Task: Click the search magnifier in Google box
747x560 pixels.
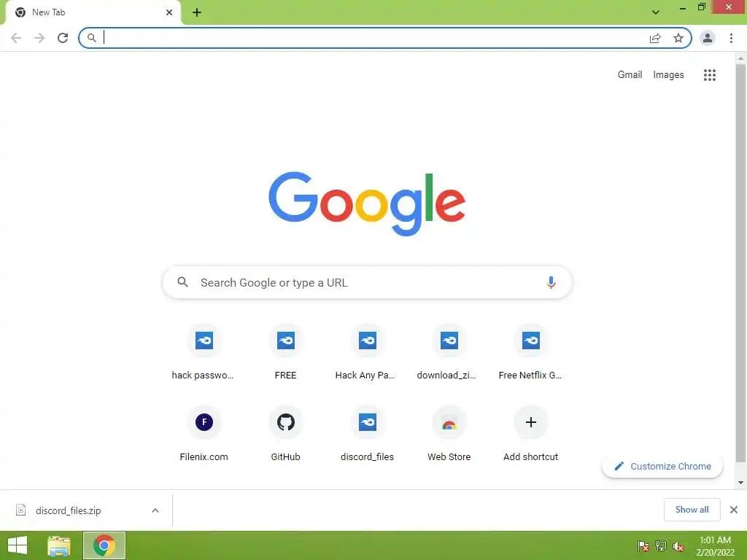Action: tap(182, 282)
